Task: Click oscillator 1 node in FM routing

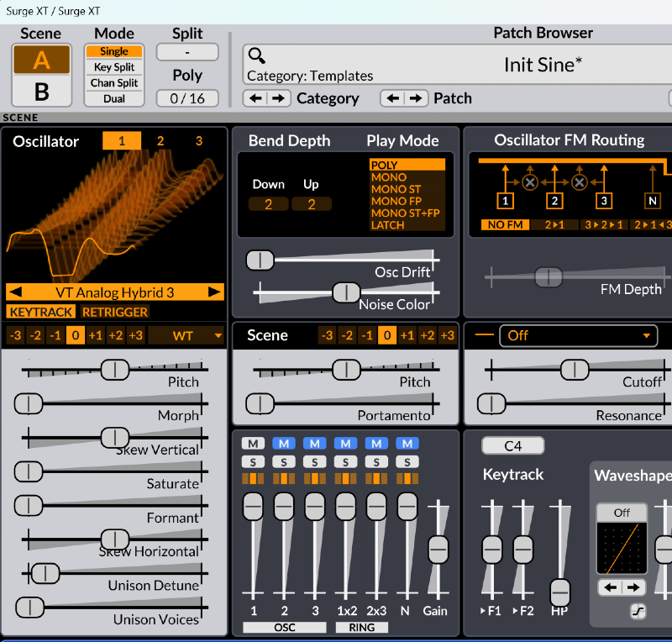Action: pyautogui.click(x=506, y=201)
